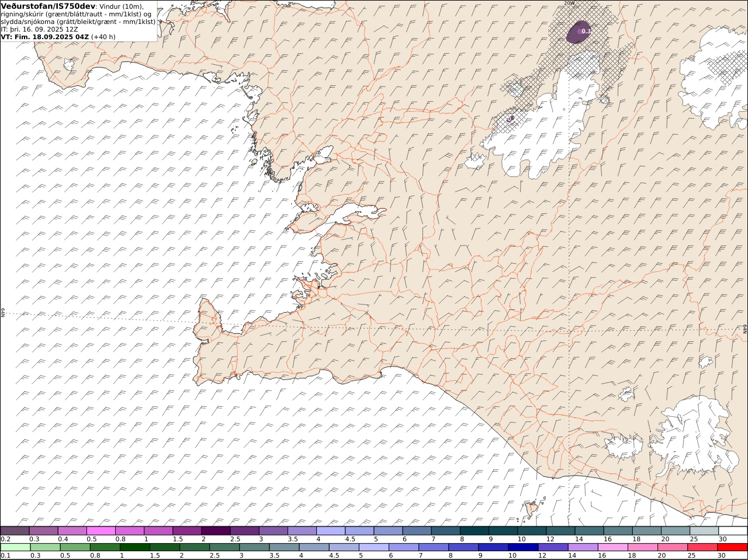Click the 64N latitude label on the right edge

click(744, 329)
